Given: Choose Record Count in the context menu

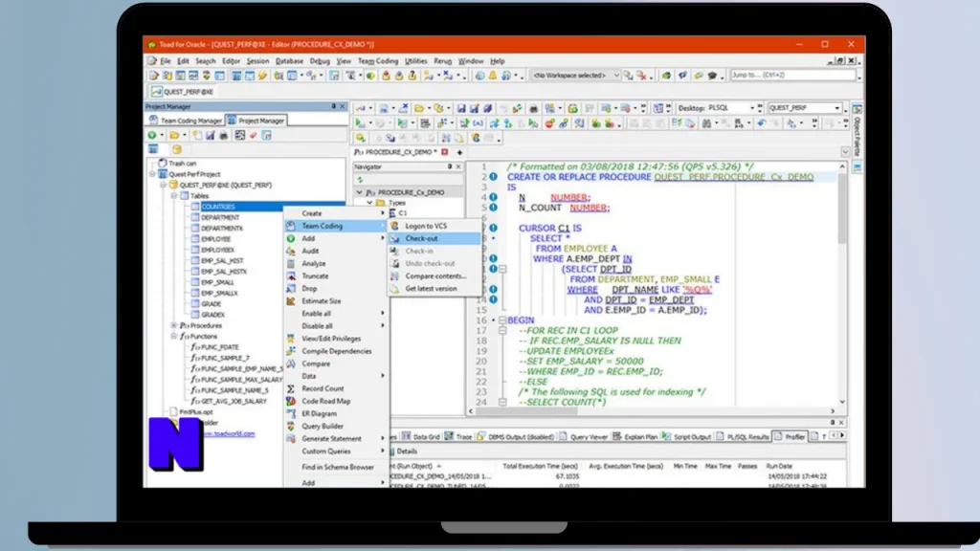Looking at the screenshot, I should click(336, 388).
